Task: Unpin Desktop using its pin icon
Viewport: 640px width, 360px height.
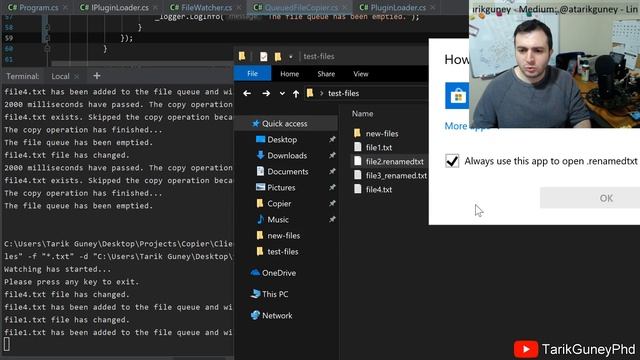Action: (332, 140)
